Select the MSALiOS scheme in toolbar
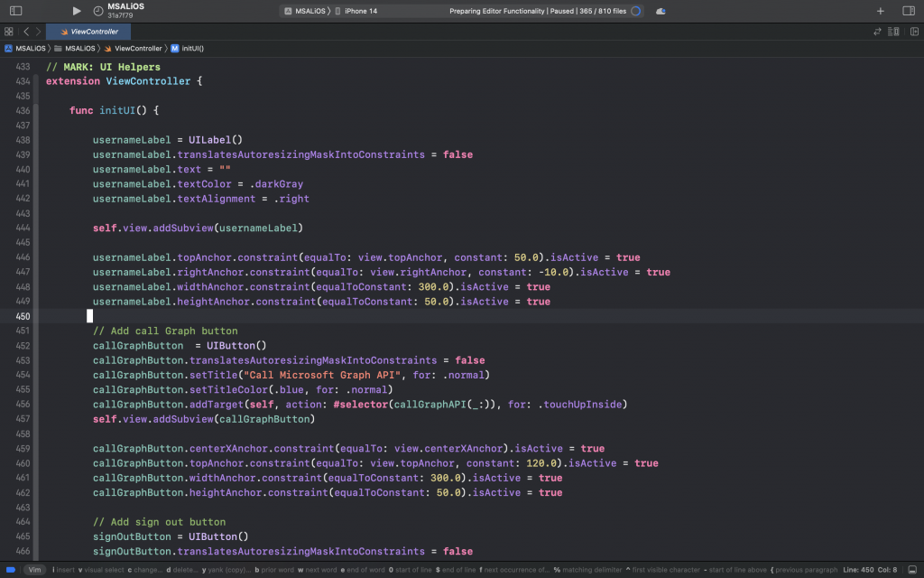This screenshot has width=924, height=578. click(305, 11)
